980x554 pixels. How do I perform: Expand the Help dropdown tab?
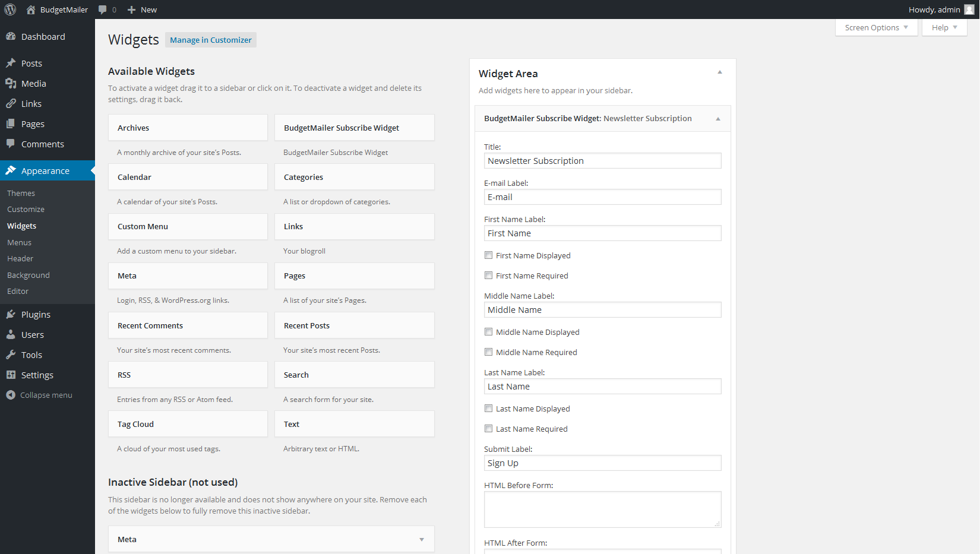click(x=944, y=27)
